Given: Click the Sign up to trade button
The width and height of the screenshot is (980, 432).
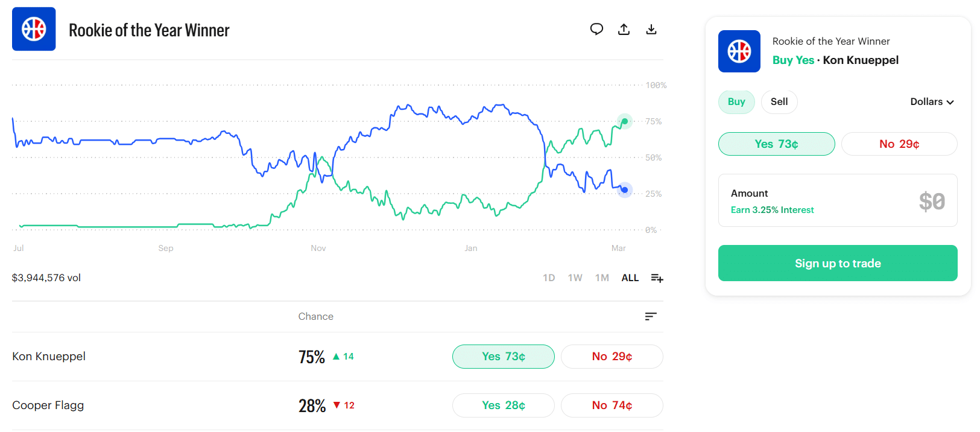Looking at the screenshot, I should (837, 263).
